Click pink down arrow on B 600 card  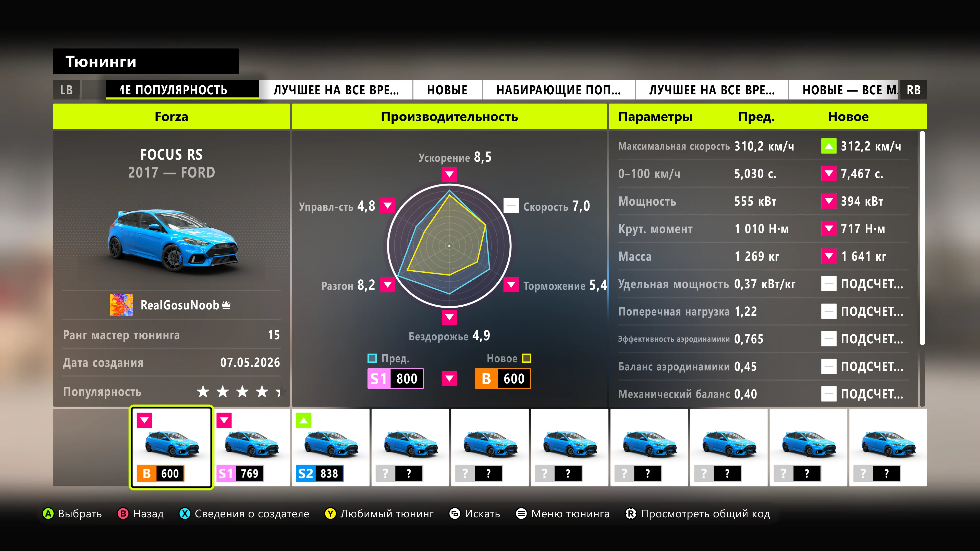pos(144,421)
